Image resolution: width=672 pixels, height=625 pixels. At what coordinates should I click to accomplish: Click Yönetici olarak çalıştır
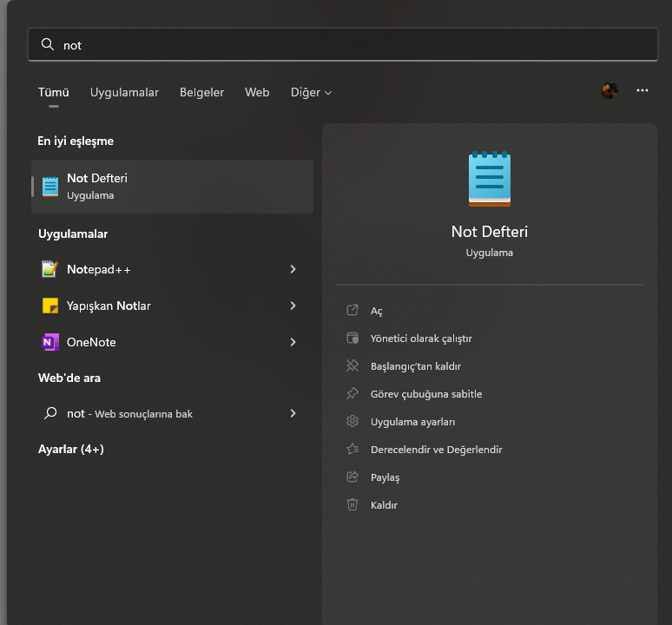(x=421, y=339)
